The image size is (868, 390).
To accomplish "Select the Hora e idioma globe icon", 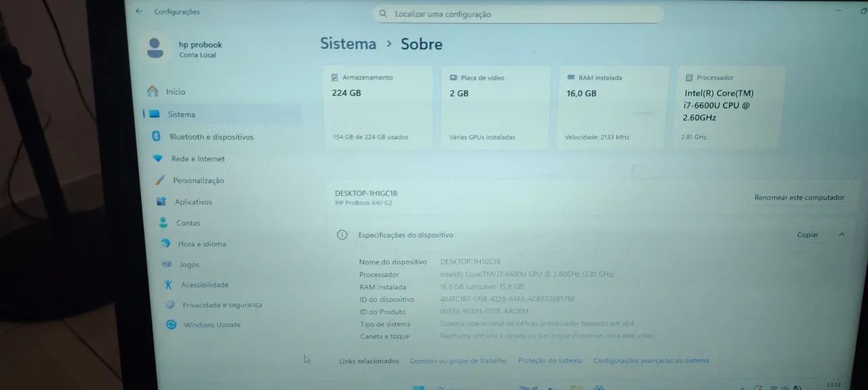I will click(165, 243).
